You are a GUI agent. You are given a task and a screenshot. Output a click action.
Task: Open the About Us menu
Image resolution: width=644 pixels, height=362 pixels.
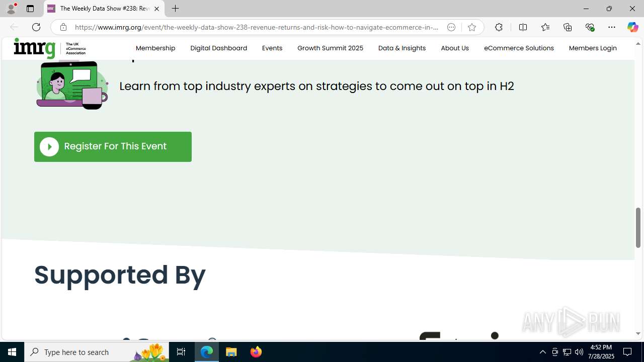click(x=455, y=48)
